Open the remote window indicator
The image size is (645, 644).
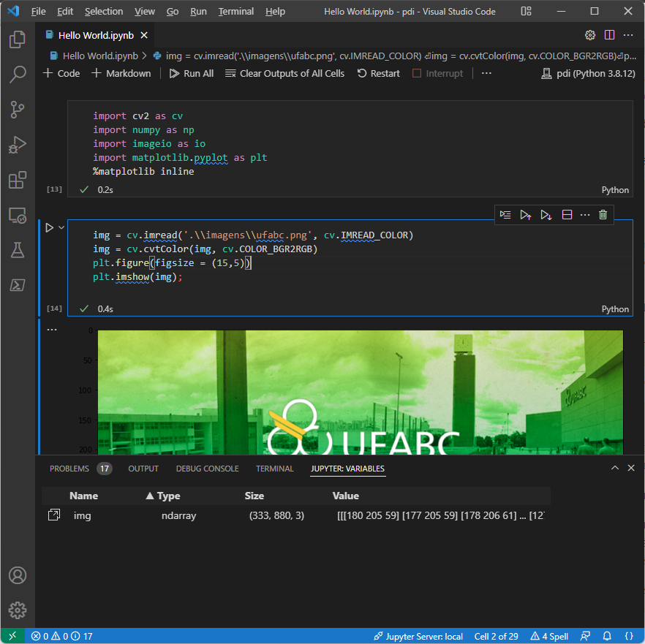point(12,636)
